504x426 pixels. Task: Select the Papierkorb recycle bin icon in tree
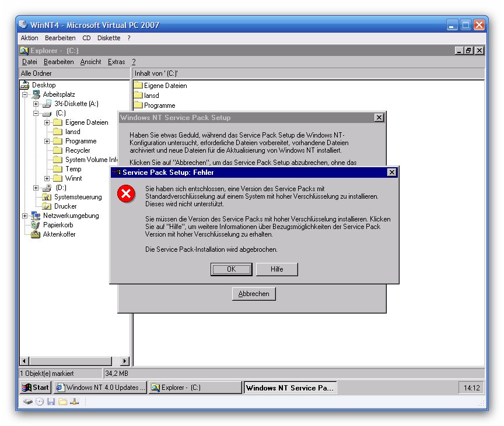click(x=36, y=225)
